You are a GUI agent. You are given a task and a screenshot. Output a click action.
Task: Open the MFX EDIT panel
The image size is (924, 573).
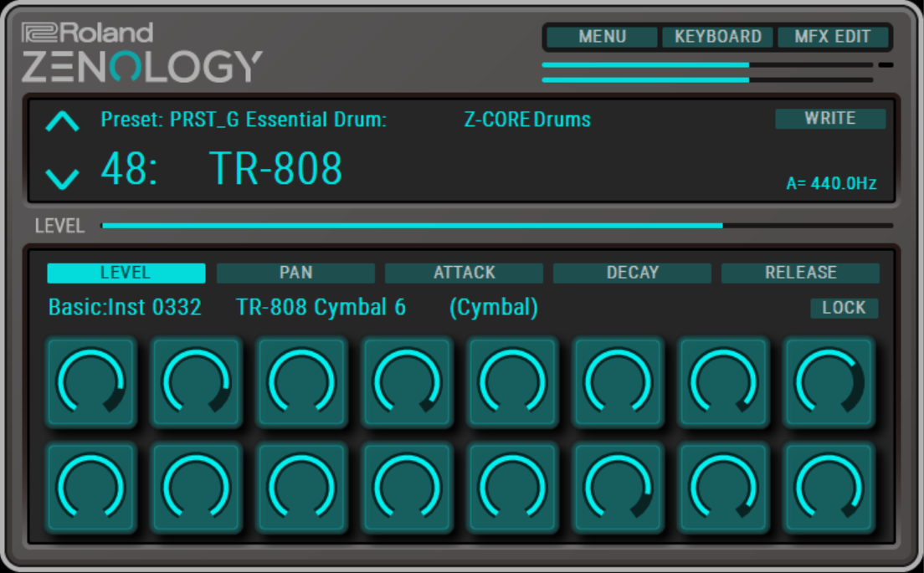[x=833, y=37]
